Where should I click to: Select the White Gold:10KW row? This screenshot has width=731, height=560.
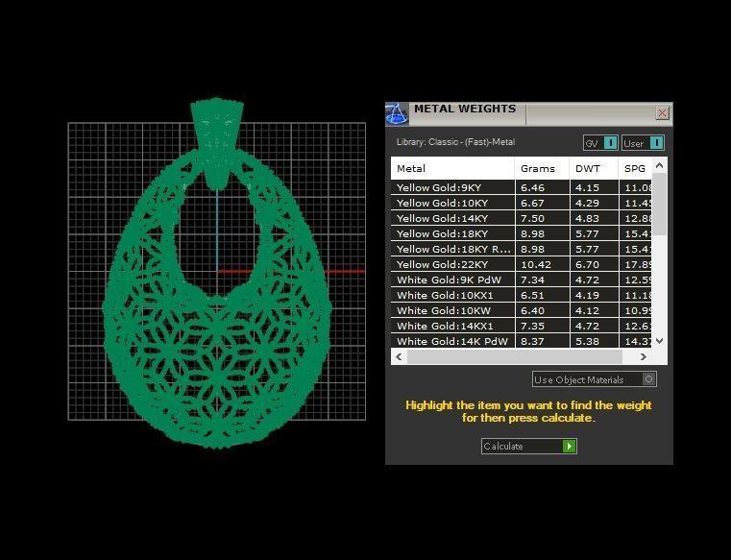tap(522, 310)
